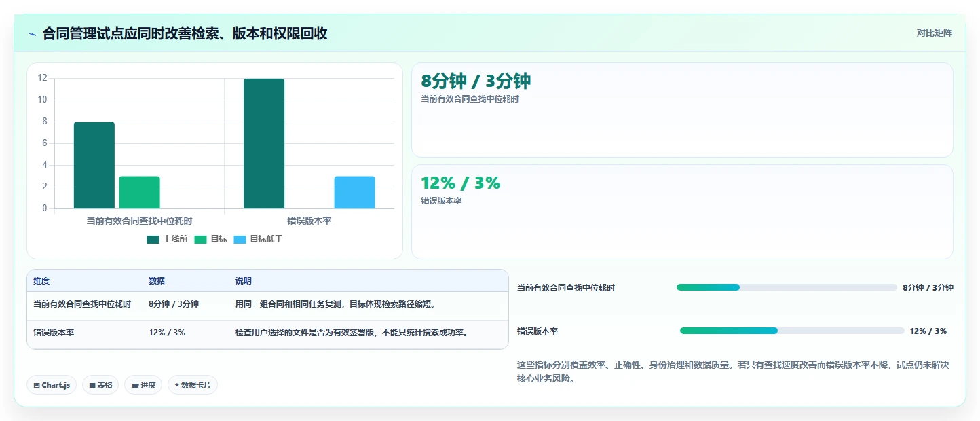Click the 对比矩阵 label in header
This screenshot has height=421, width=980.
pos(935,33)
